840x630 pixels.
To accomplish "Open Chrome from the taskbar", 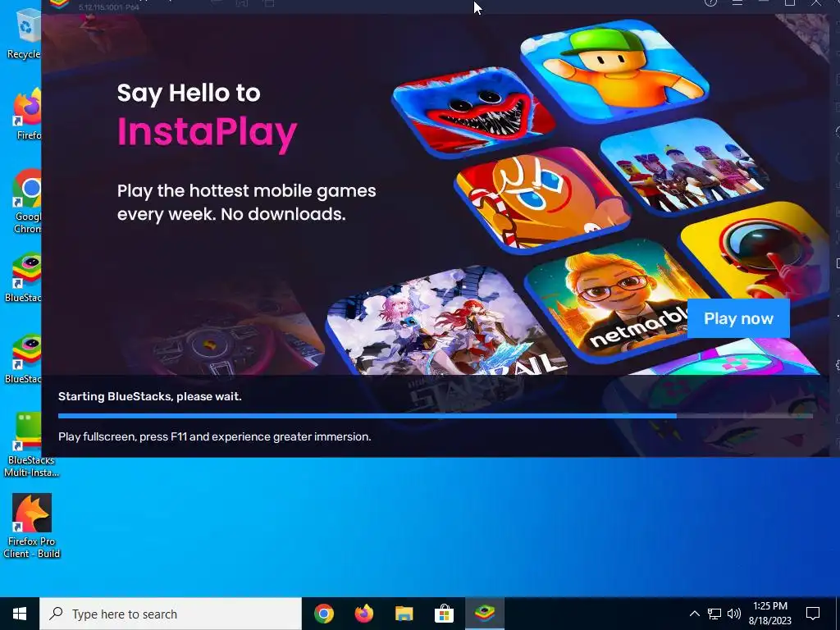I will pyautogui.click(x=323, y=614).
